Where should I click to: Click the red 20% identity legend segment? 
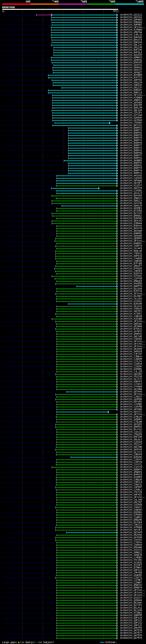[x=16, y=4]
